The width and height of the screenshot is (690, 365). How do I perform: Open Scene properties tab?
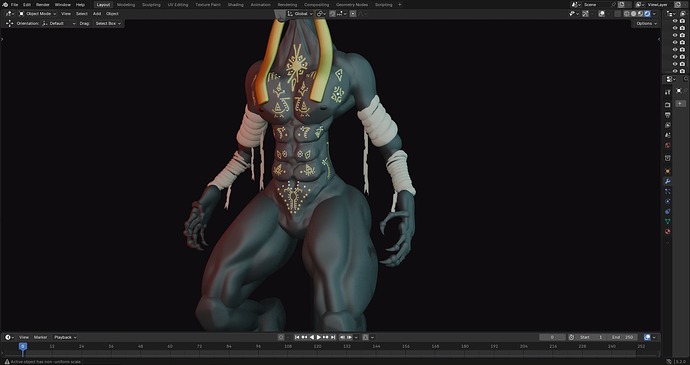(668, 135)
